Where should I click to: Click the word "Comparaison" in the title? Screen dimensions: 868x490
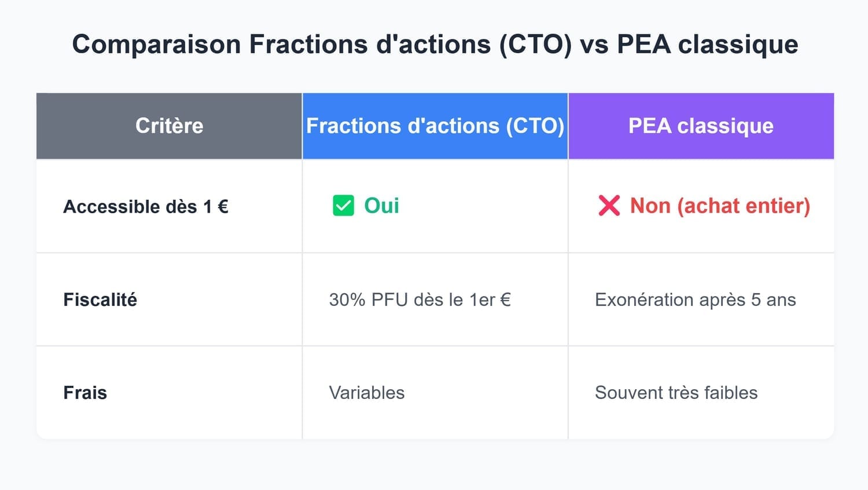[x=156, y=45]
